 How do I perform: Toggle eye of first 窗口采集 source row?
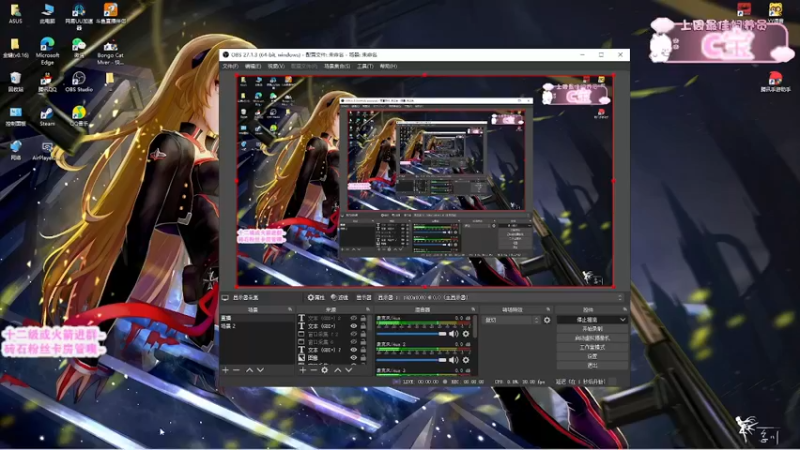coord(353,334)
